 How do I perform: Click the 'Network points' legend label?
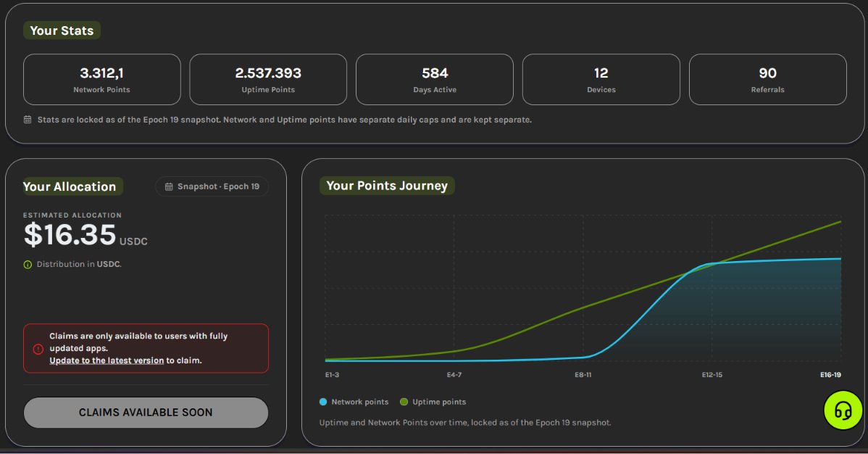(360, 402)
